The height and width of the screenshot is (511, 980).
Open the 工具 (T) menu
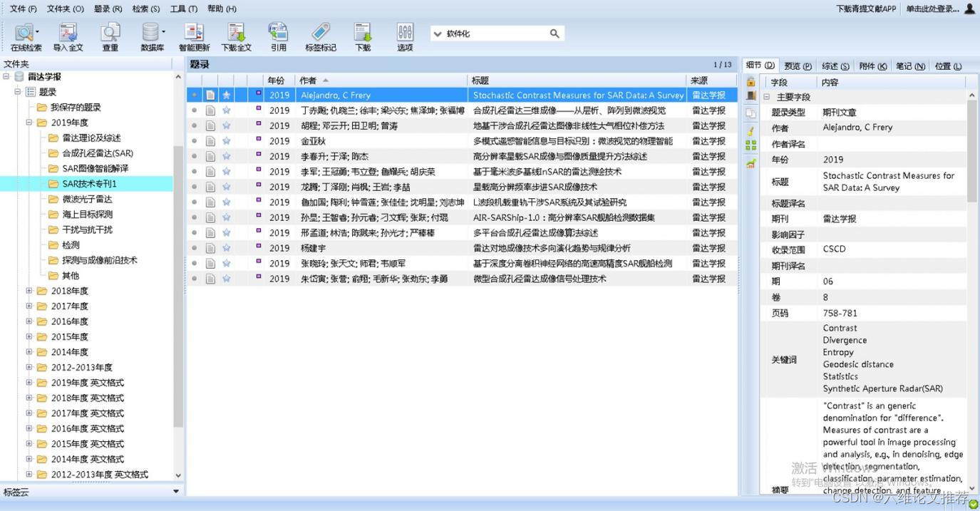(183, 9)
